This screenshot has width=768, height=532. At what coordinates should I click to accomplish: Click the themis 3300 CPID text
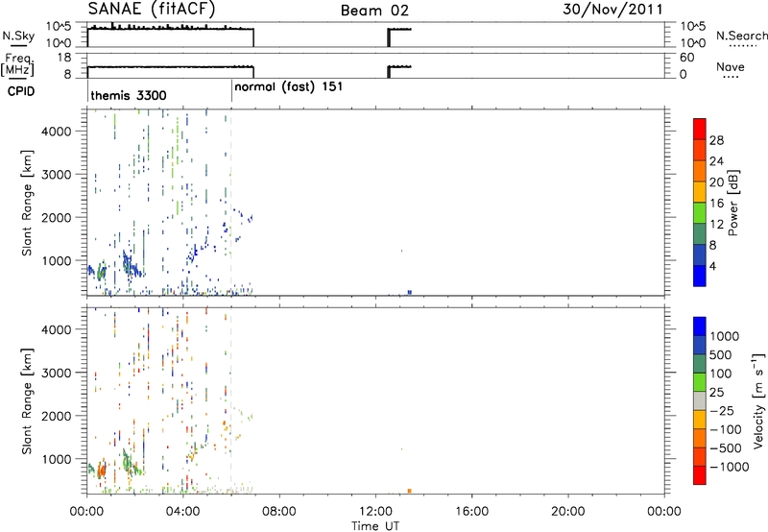129,95
